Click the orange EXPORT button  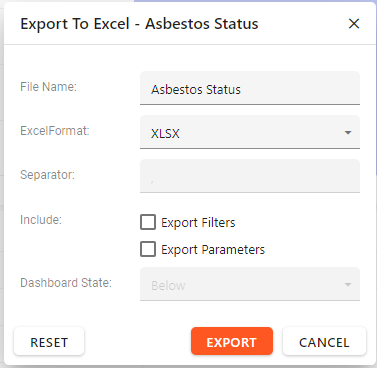tap(232, 341)
